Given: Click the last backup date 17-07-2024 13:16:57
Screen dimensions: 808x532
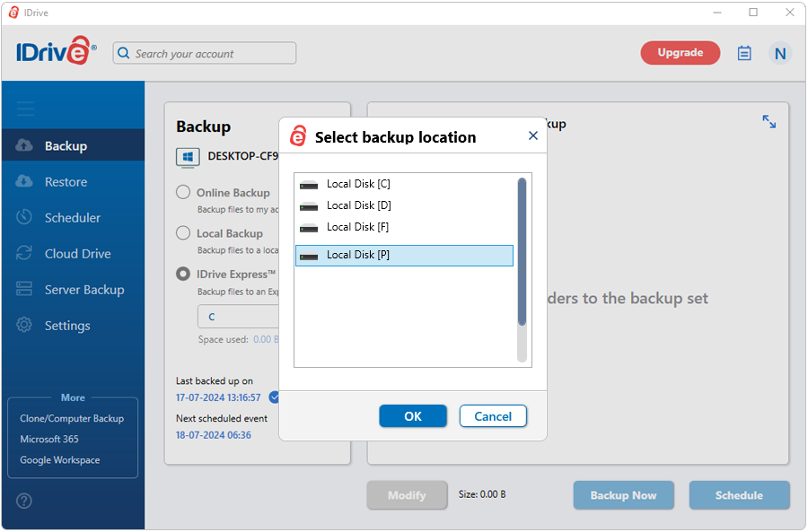Looking at the screenshot, I should (x=218, y=397).
